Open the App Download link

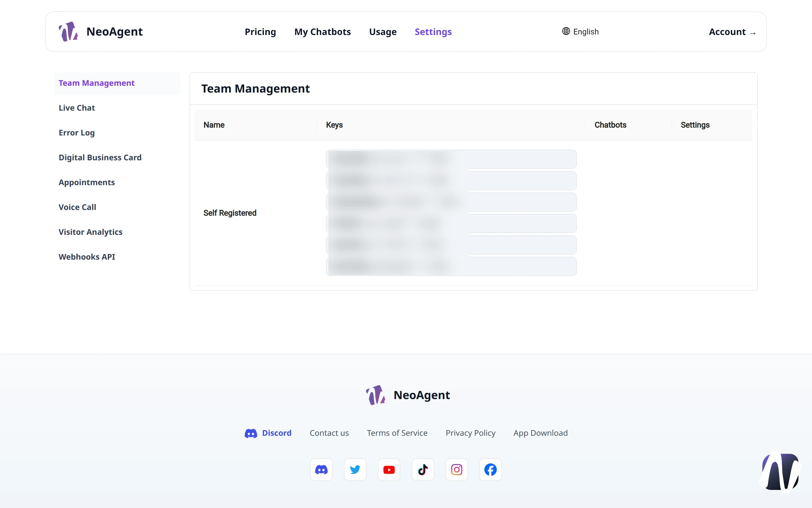(x=540, y=433)
